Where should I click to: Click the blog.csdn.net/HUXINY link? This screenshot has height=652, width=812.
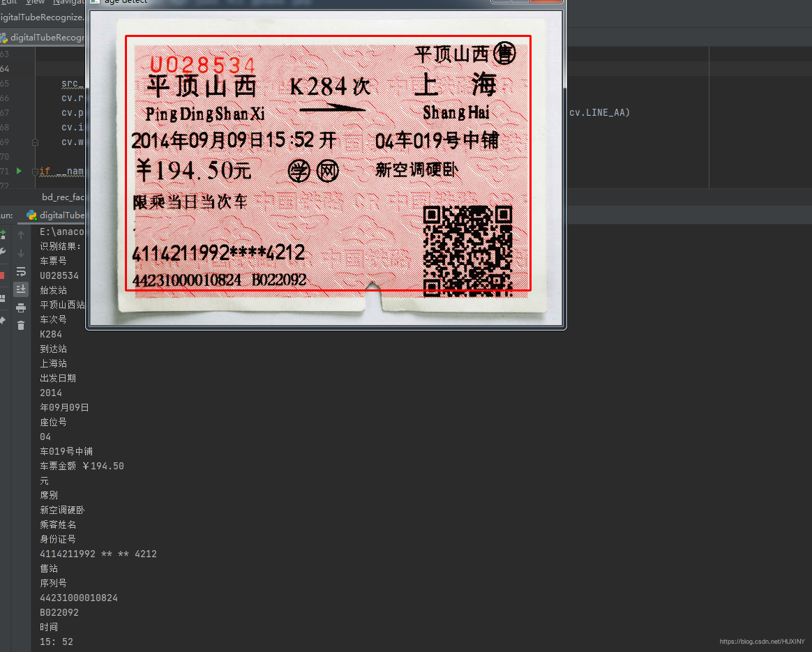tap(762, 641)
